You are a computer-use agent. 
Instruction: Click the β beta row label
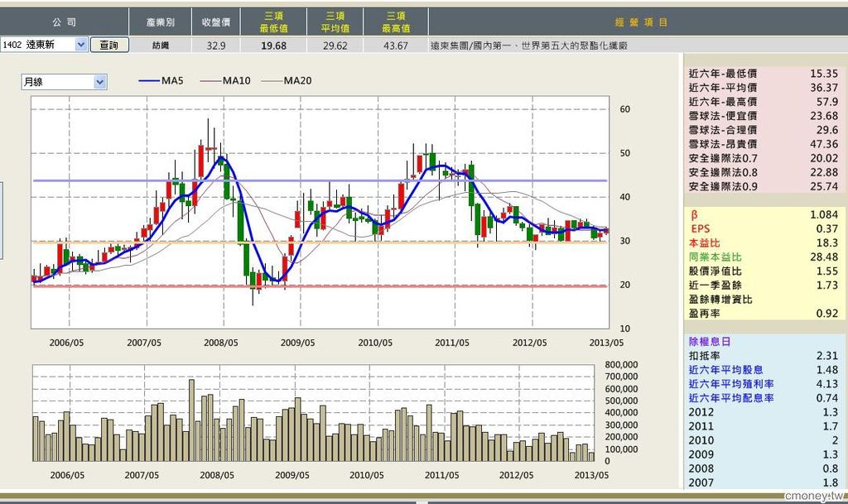click(695, 215)
